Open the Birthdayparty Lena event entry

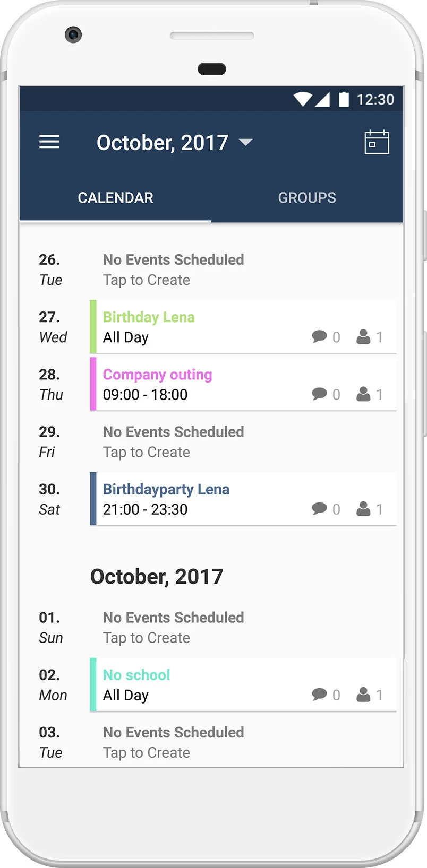pos(243,499)
